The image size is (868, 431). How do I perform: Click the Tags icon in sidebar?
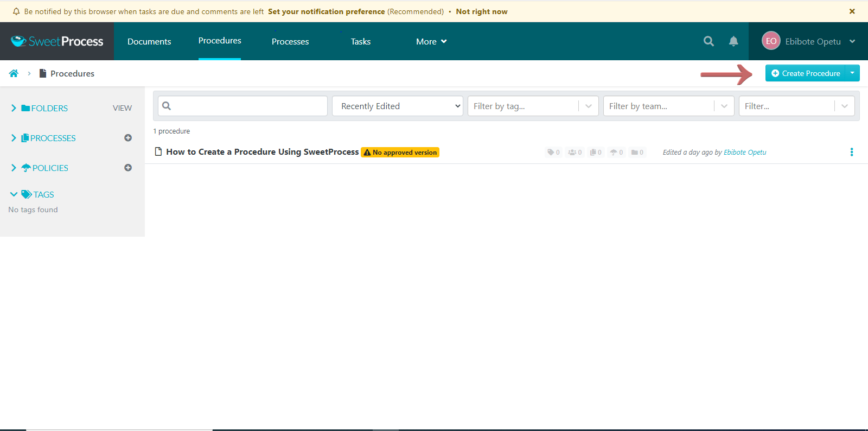coord(27,194)
